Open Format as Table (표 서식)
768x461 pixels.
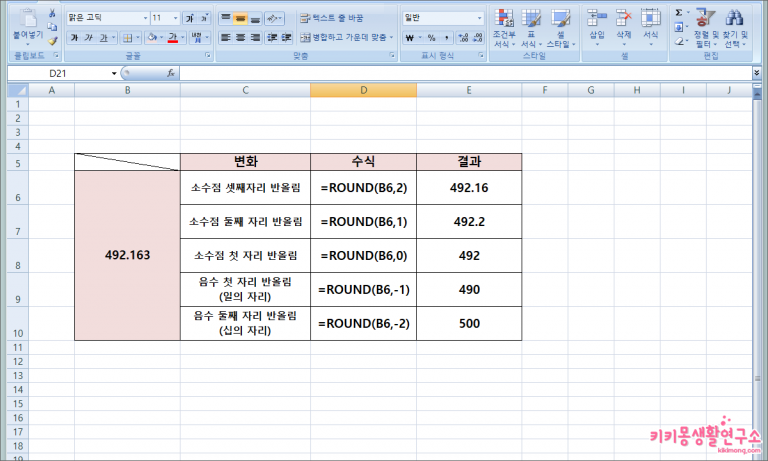click(x=531, y=28)
